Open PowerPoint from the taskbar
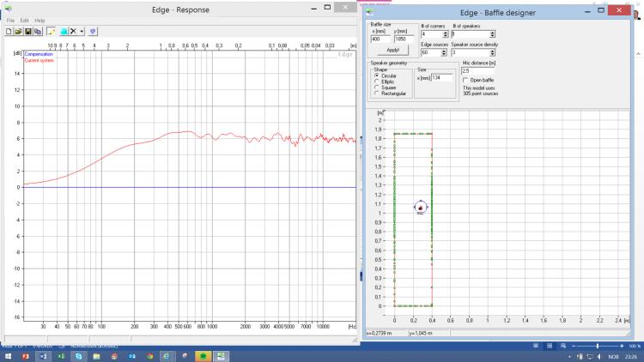 click(26, 355)
